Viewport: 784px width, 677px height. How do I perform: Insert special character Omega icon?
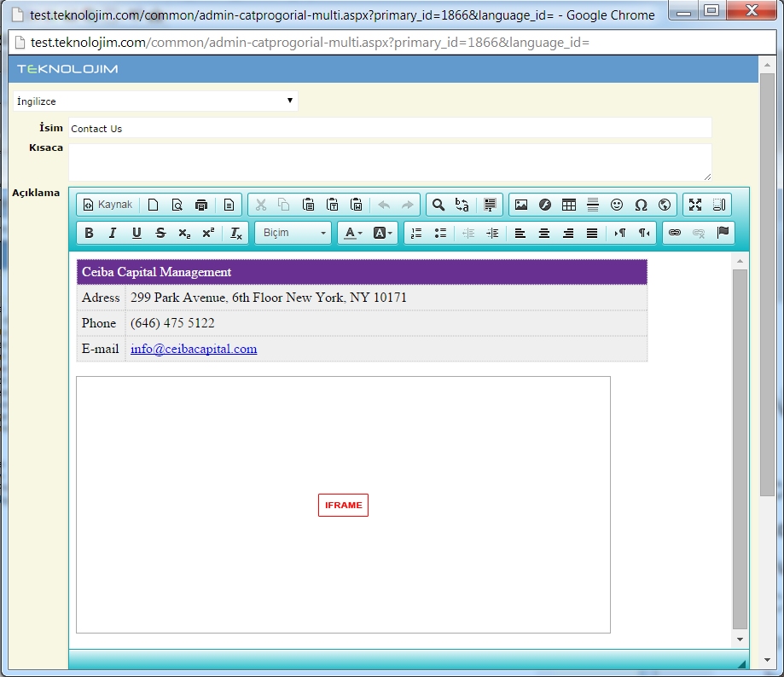[641, 205]
